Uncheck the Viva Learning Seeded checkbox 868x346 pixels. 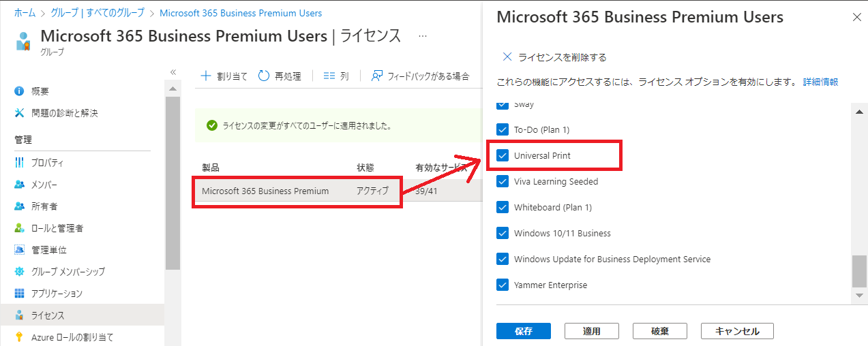503,181
